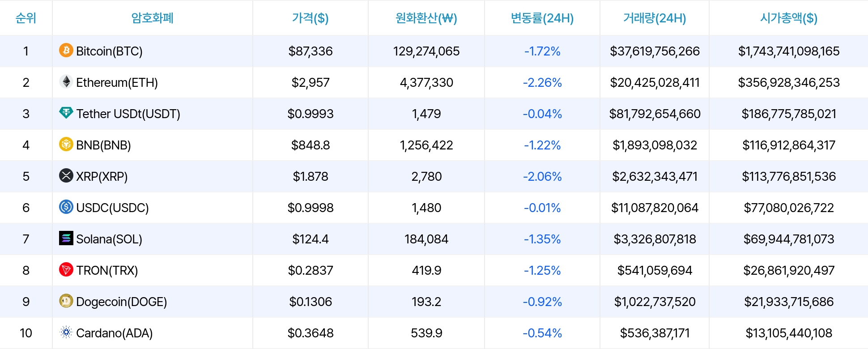Click Cardano's market cap value

pyautogui.click(x=789, y=333)
